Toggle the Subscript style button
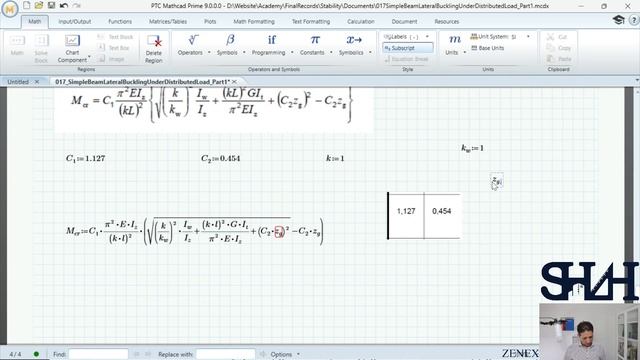 point(408,48)
